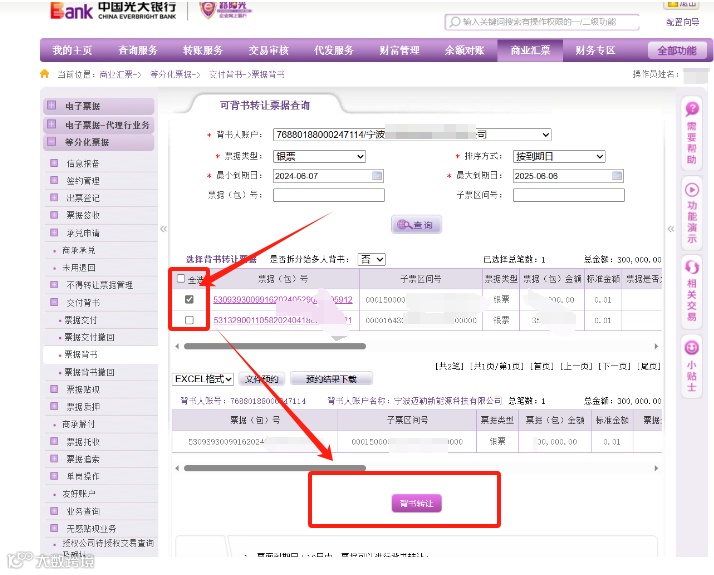This screenshot has height=575, width=714.
Task: Open 余额对账 menu
Action: pyautogui.click(x=465, y=51)
